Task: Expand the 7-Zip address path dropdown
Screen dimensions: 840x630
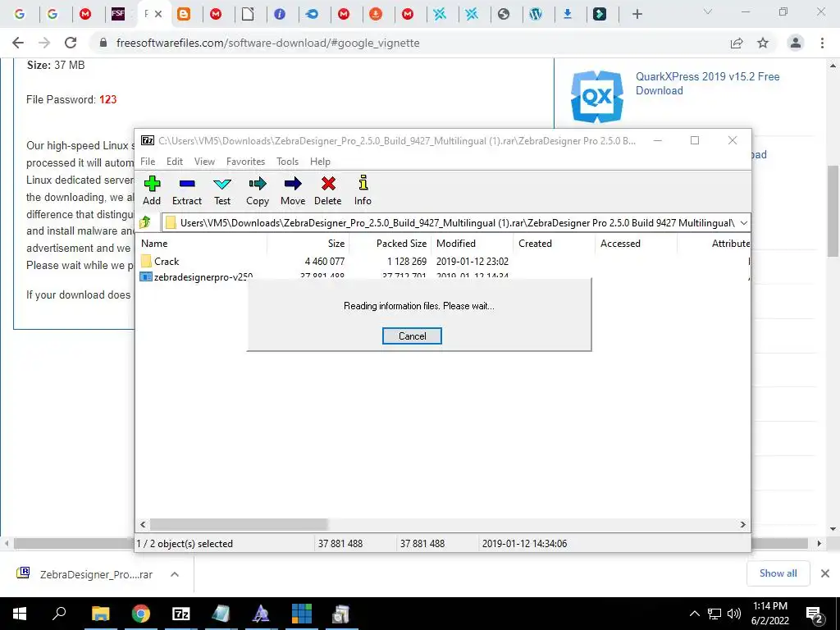Action: tap(743, 223)
